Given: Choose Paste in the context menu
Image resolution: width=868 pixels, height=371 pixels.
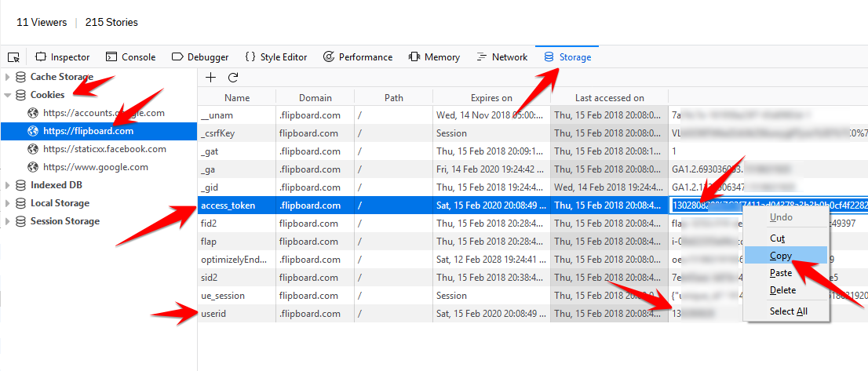Looking at the screenshot, I should [781, 273].
